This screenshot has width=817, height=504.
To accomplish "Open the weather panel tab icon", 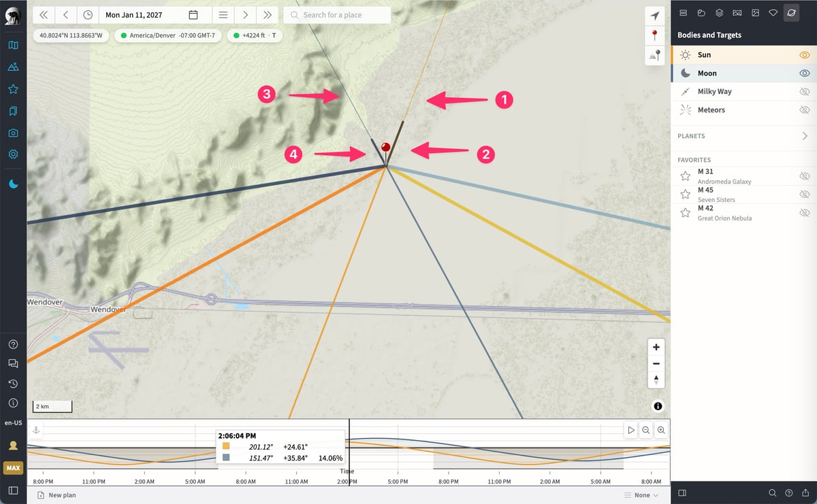I will [701, 12].
